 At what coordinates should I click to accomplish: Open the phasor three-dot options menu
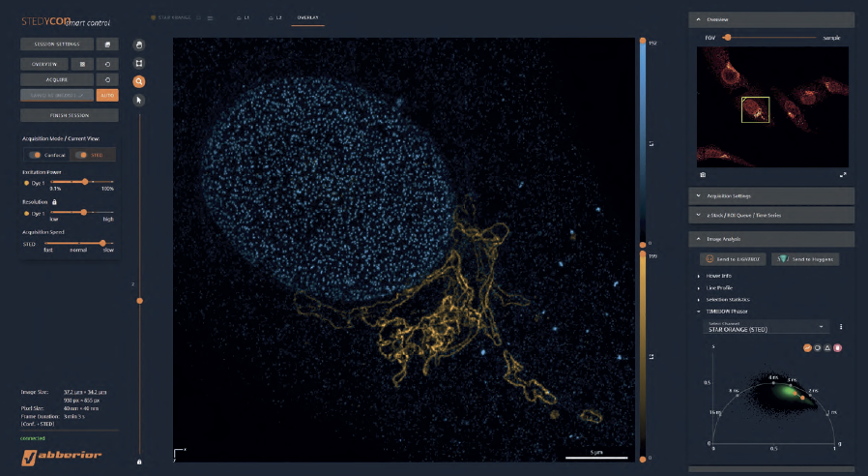point(841,327)
